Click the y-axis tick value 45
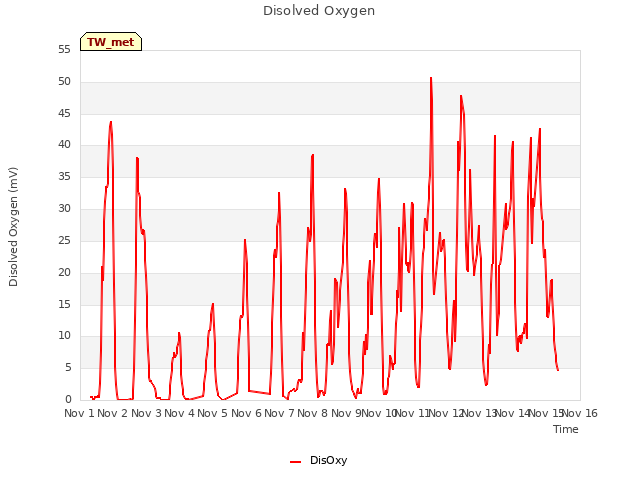This screenshot has width=640, height=480. tap(64, 113)
